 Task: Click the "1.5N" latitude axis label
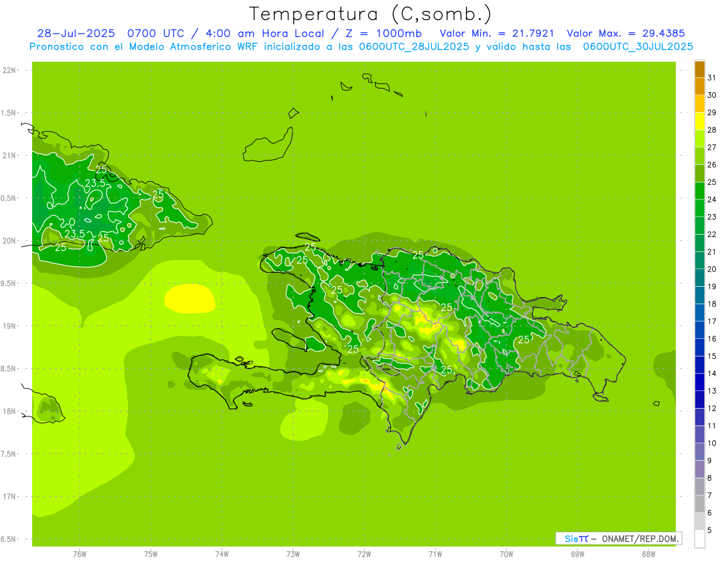(9, 113)
